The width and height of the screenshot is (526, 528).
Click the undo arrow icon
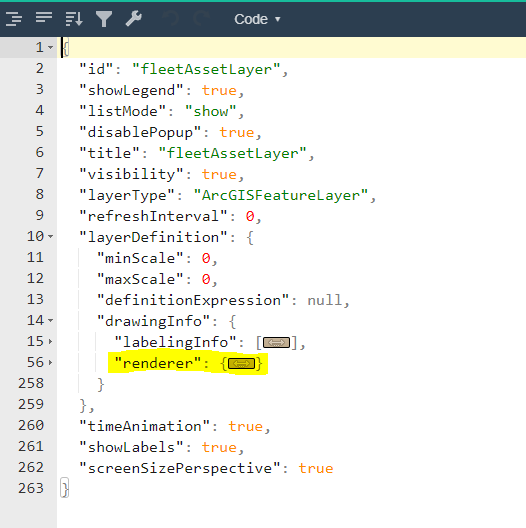tap(171, 19)
